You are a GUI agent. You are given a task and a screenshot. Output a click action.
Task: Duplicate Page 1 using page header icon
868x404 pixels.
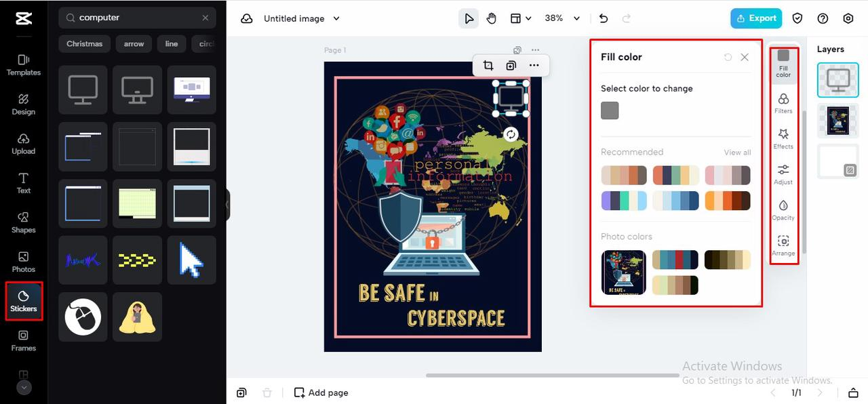(517, 50)
